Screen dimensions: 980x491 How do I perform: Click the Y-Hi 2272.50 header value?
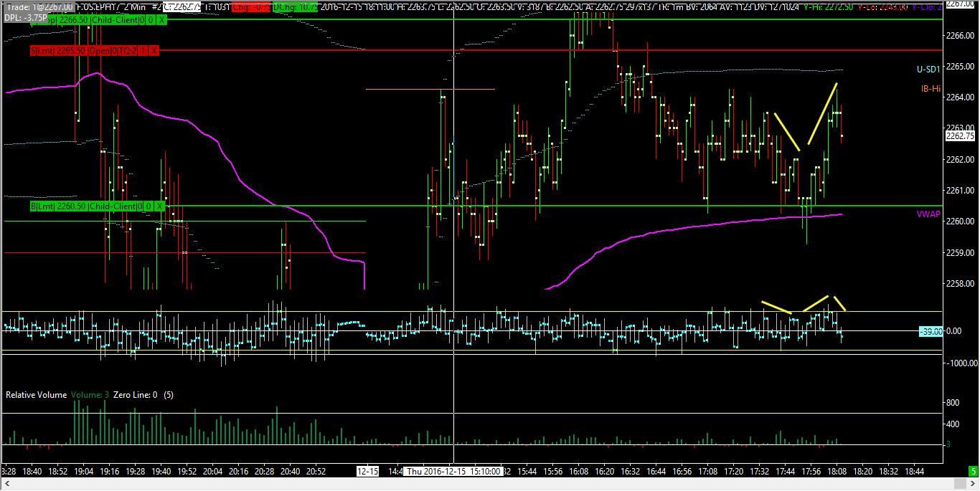[827, 6]
